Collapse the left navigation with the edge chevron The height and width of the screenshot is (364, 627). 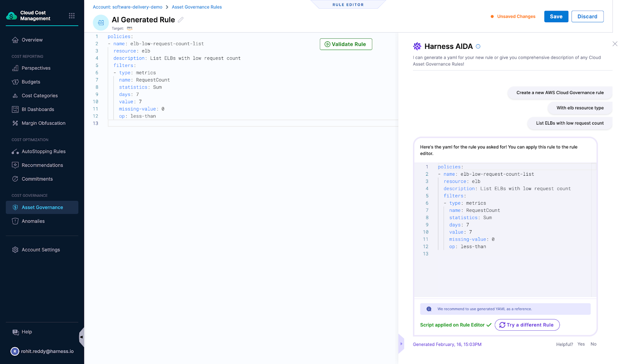pyautogui.click(x=82, y=337)
